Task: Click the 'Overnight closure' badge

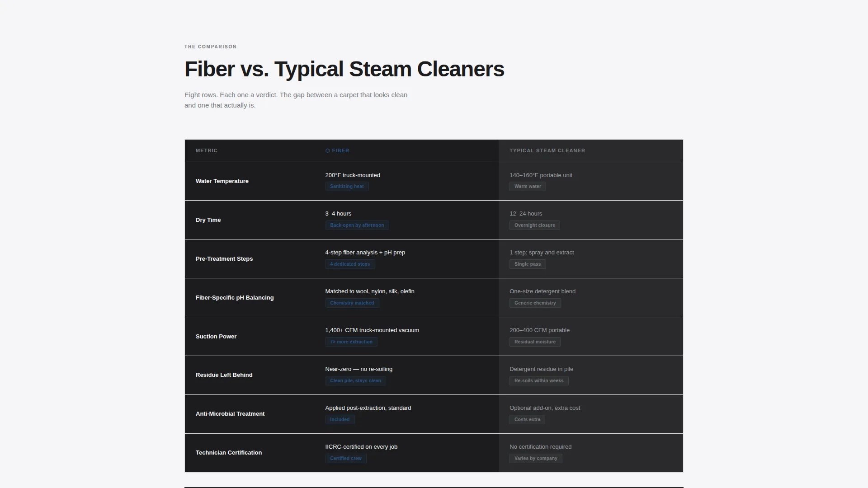Action: [534, 225]
